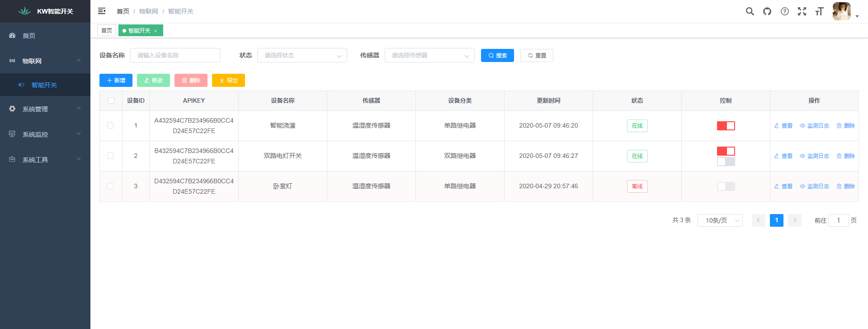868x329 pixels.
Task: Open the 传感器 sensor dropdown
Action: (x=429, y=55)
